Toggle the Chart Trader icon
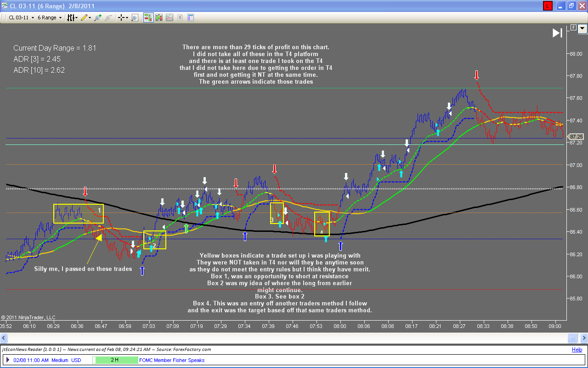This screenshot has width=588, height=368. pos(148,17)
